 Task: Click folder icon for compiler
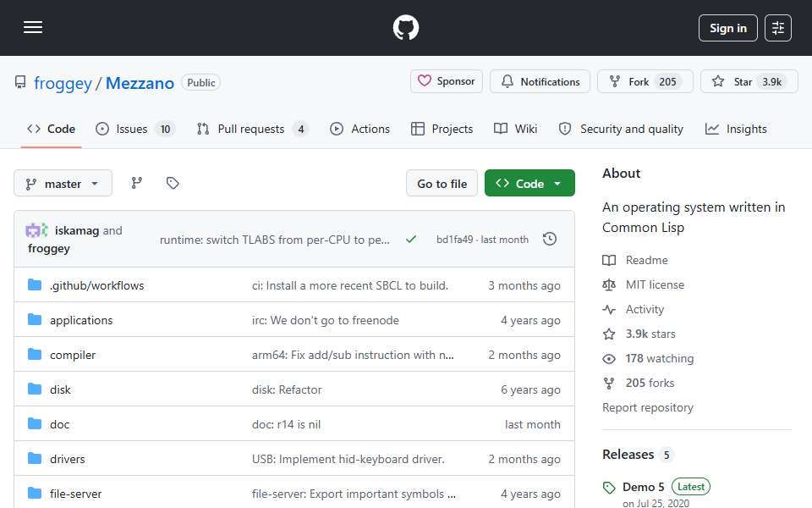pyautogui.click(x=35, y=354)
